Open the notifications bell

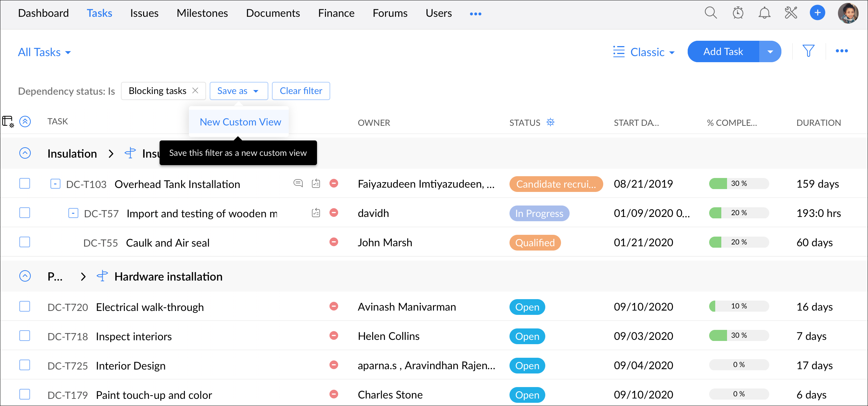(x=764, y=13)
